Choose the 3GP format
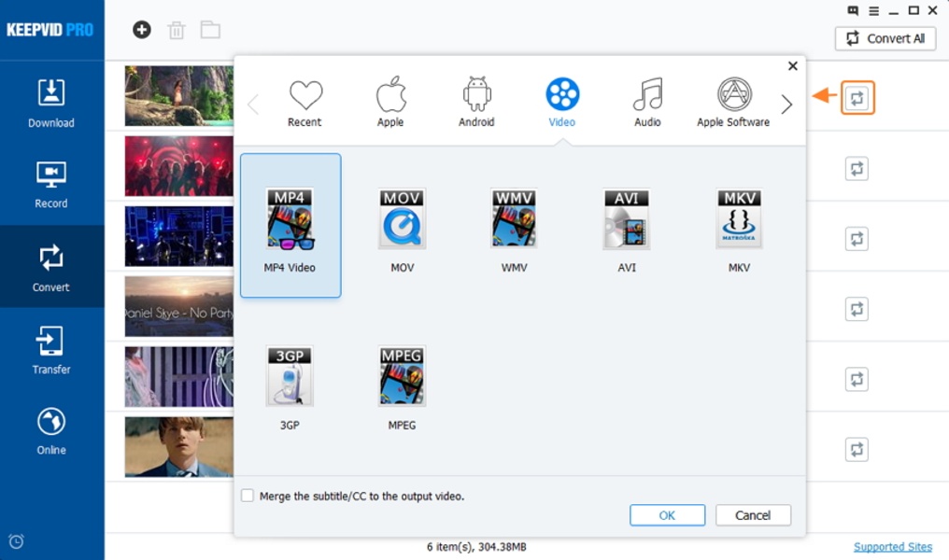Viewport: 949px width, 560px height. pyautogui.click(x=290, y=387)
